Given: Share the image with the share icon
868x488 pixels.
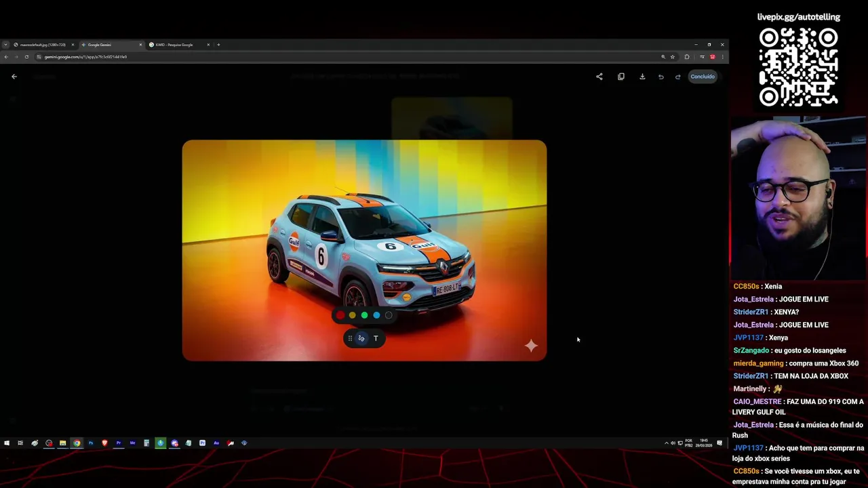Looking at the screenshot, I should tap(599, 77).
